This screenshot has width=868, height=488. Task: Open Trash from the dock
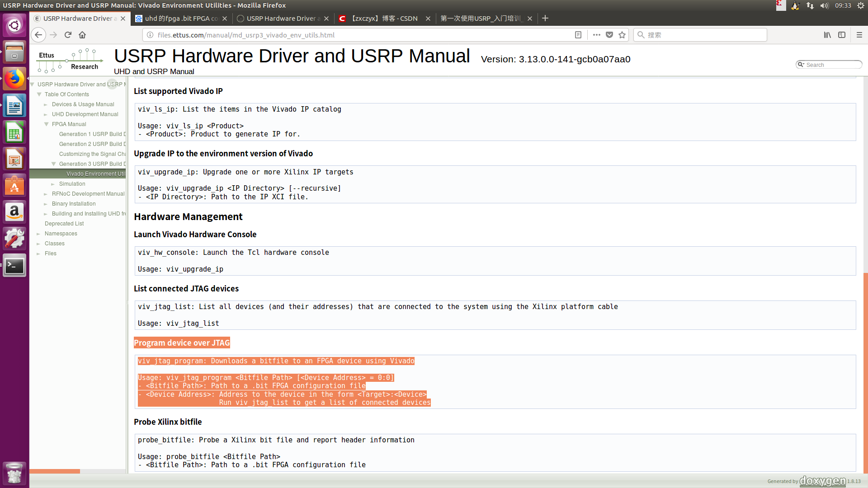coord(14,474)
